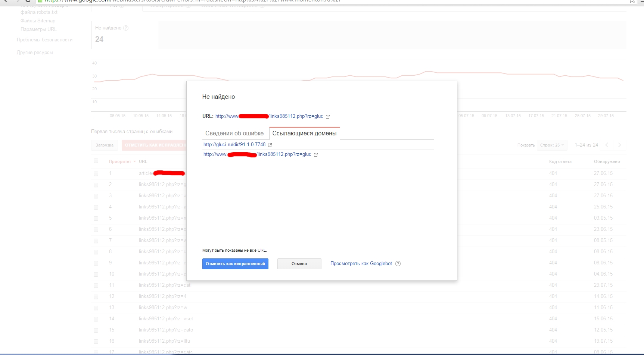The height and width of the screenshot is (355, 644).
Task: Check the checkbox for row 15
Action: coord(96,330)
